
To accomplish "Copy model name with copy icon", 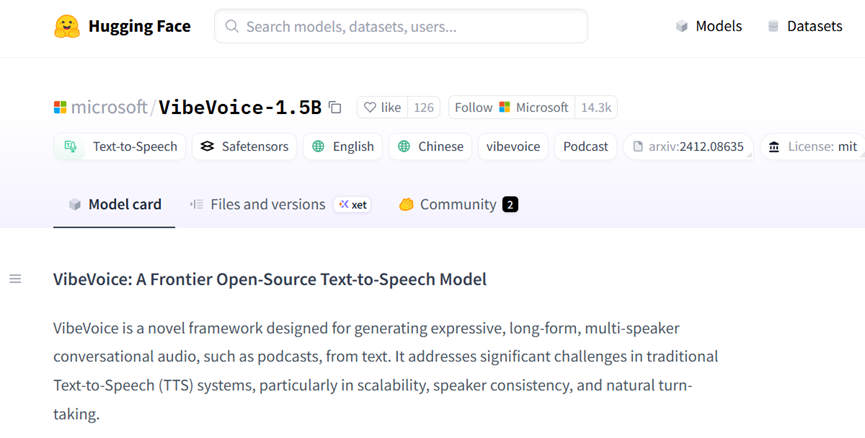I will (x=335, y=107).
